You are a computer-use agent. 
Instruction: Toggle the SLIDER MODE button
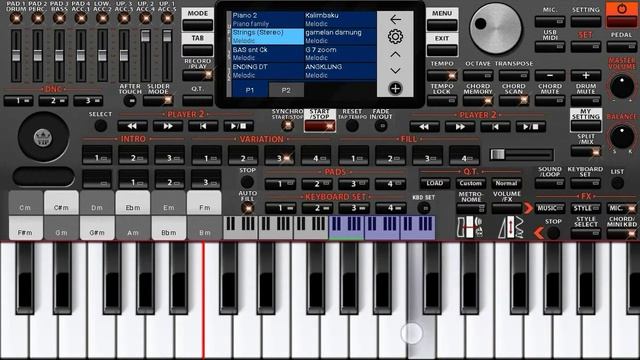click(x=158, y=100)
